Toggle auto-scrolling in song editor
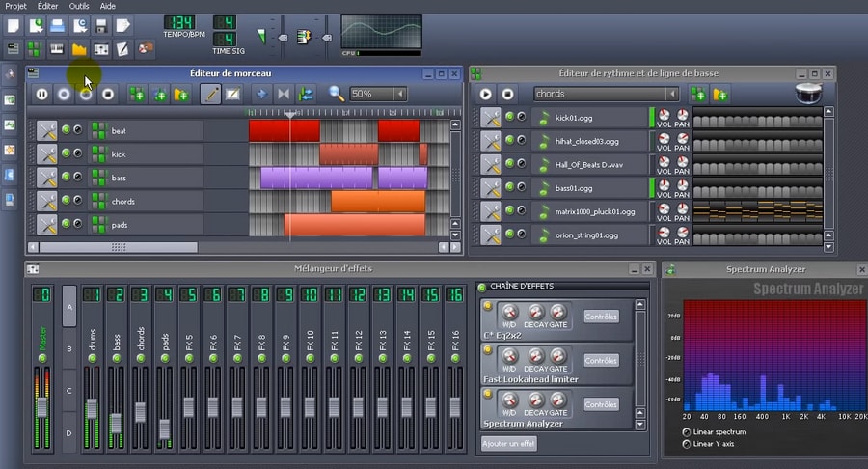Screen dimensions: 868x469 (261, 95)
